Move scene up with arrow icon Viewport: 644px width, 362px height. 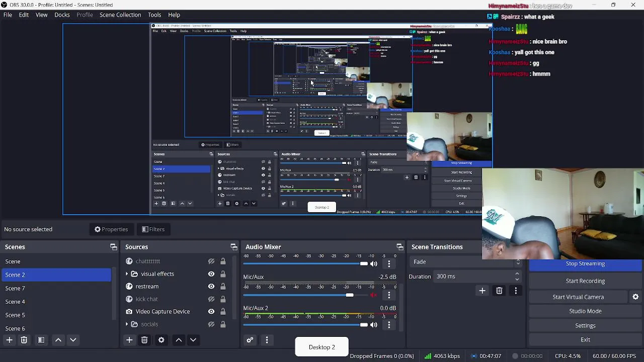(58, 340)
